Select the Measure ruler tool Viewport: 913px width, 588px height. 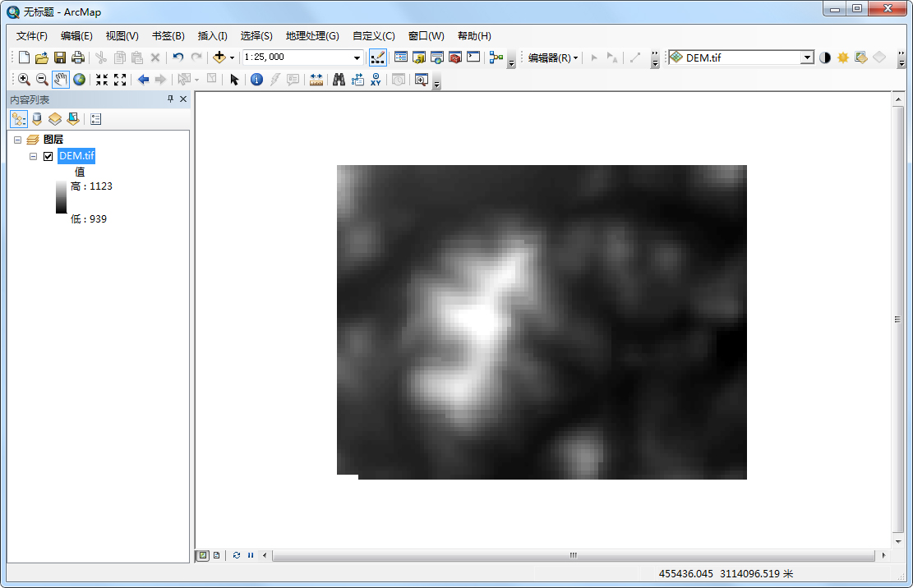click(316, 79)
